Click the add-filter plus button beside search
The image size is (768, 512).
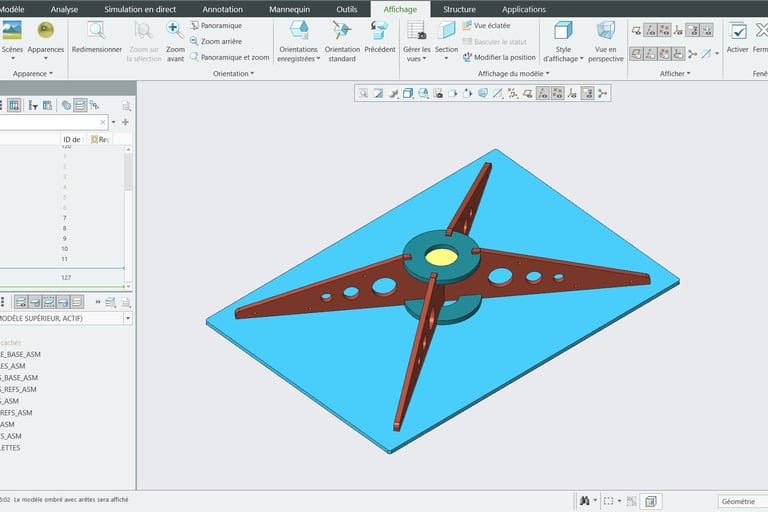[x=125, y=122]
